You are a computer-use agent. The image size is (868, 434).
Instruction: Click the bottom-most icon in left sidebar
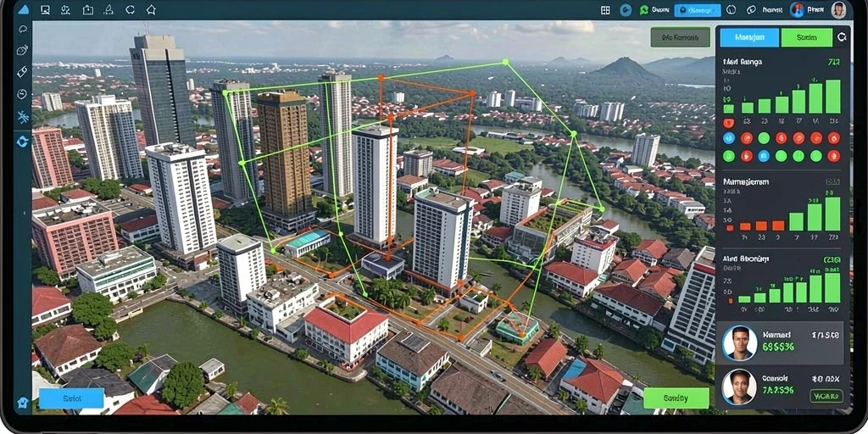23,403
